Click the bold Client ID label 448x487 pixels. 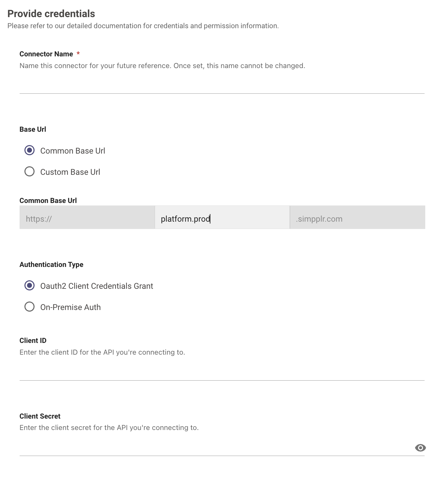click(33, 341)
